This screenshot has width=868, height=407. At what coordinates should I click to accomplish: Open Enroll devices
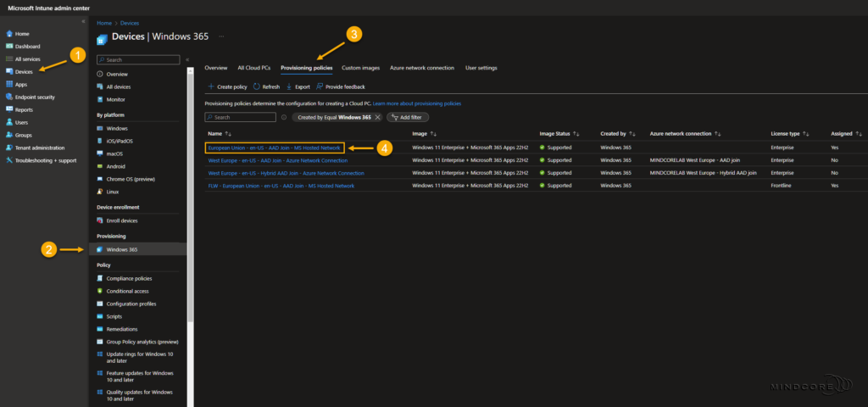coord(122,220)
